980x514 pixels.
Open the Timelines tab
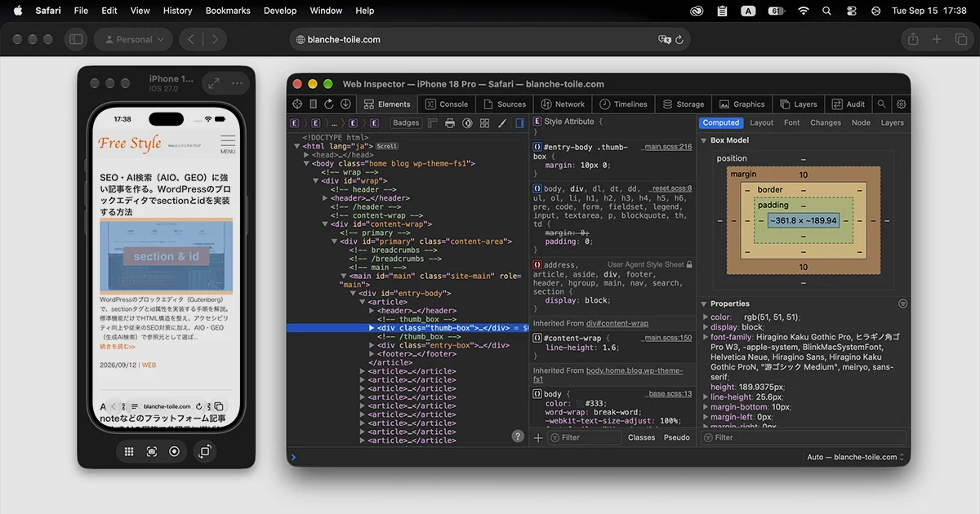point(623,104)
